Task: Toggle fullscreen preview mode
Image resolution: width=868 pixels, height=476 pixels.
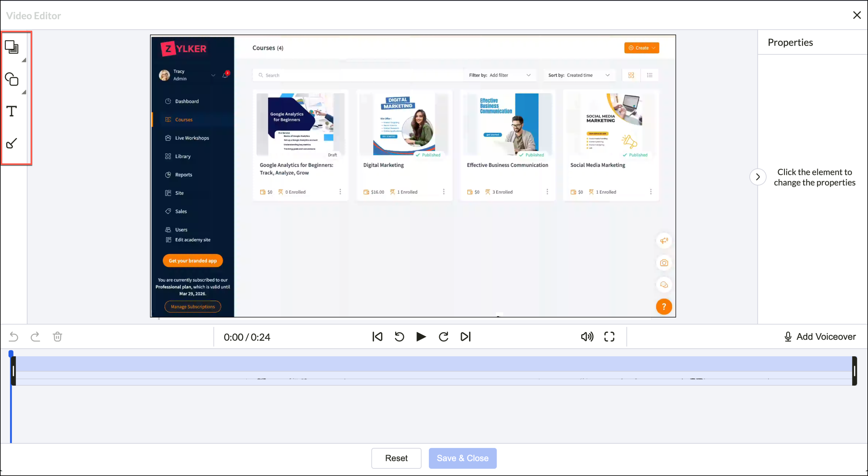Action: (609, 336)
